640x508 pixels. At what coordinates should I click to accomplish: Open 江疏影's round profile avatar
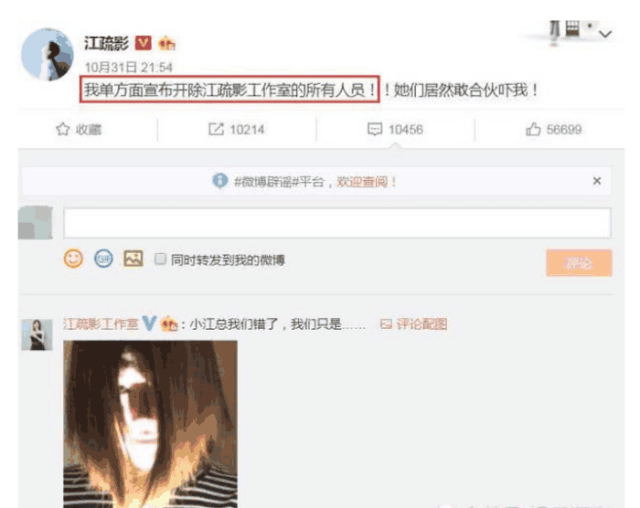(47, 54)
